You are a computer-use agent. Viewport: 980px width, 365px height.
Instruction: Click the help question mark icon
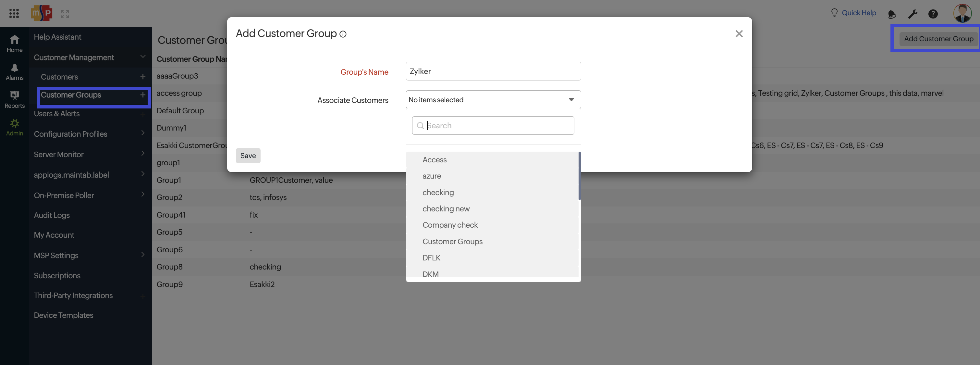(x=933, y=14)
